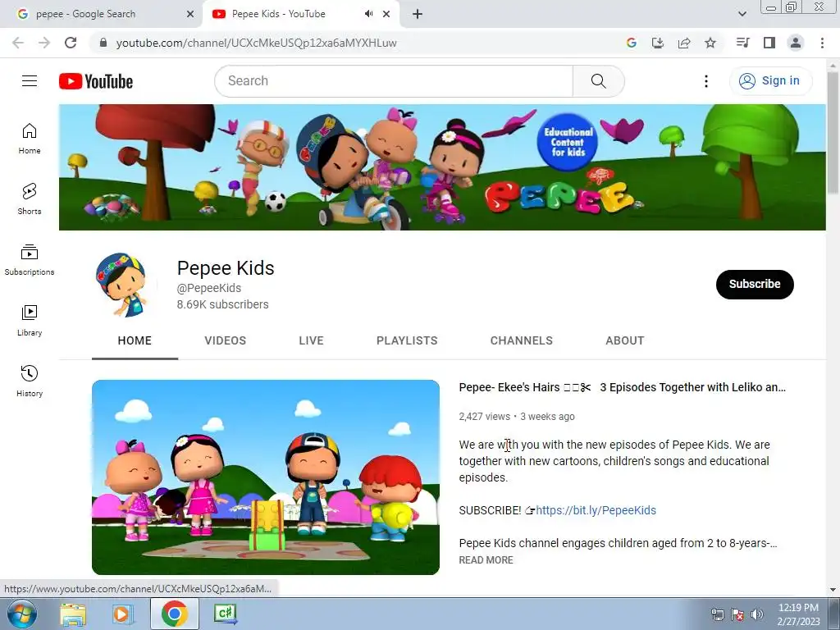This screenshot has height=630, width=840.
Task: Click the Pepee channel banner image
Action: click(442, 167)
